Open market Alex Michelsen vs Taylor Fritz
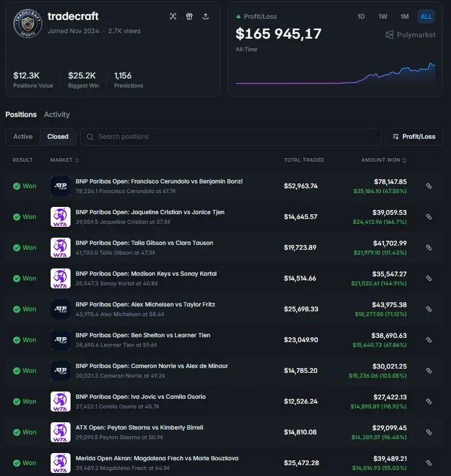This screenshot has height=476, width=451. coord(145,305)
